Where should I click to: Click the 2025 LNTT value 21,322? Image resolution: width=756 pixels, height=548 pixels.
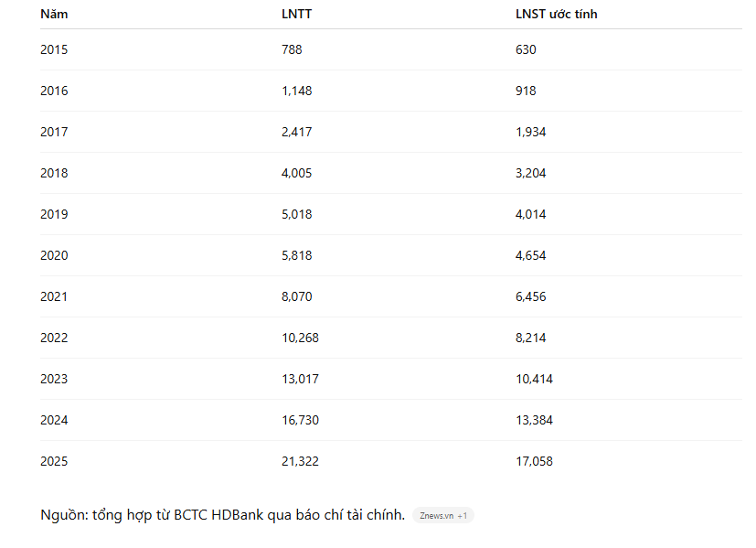coord(300,461)
